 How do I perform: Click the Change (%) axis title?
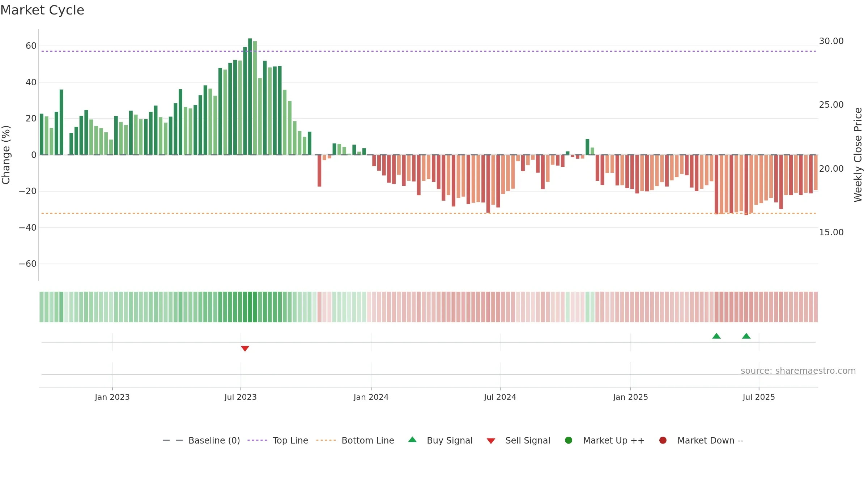(6, 155)
